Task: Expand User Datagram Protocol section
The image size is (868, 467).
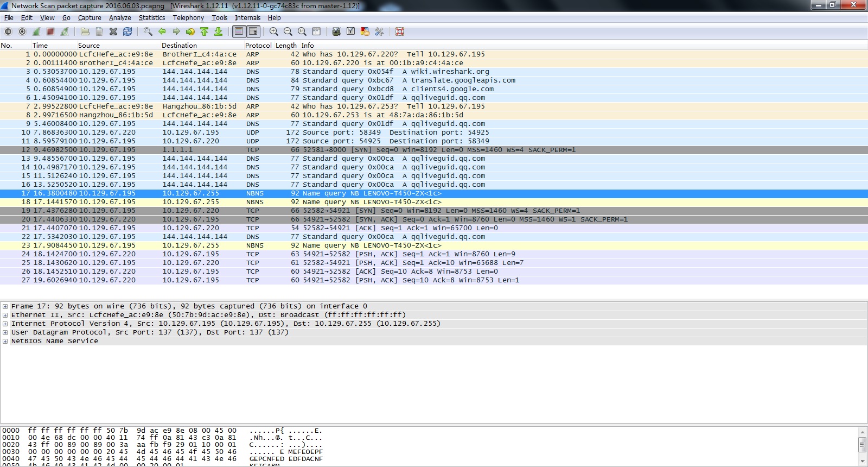Action: click(x=5, y=332)
